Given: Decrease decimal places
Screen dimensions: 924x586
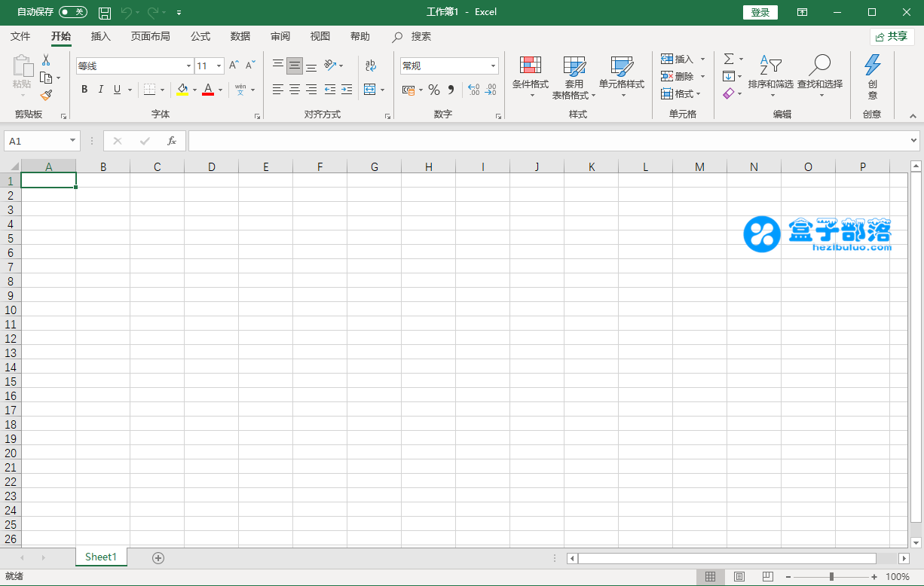Looking at the screenshot, I should [490, 90].
